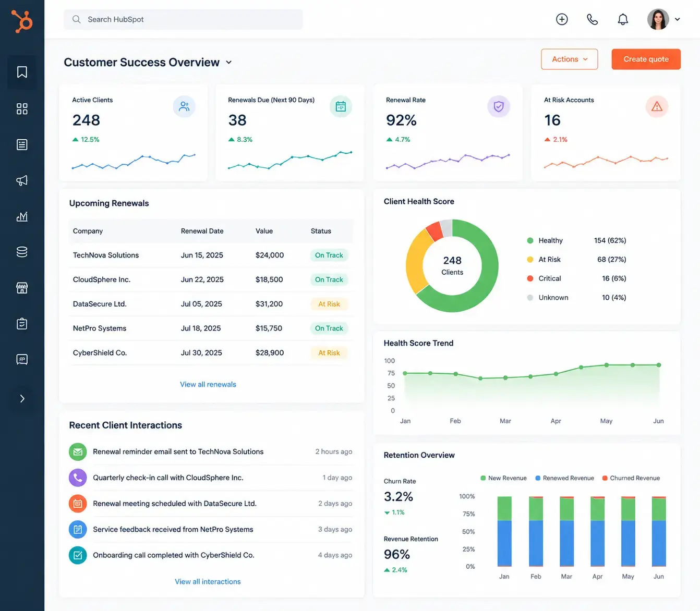Click the Renewal Date column header
Viewport: 700px width, 611px height.
click(202, 231)
